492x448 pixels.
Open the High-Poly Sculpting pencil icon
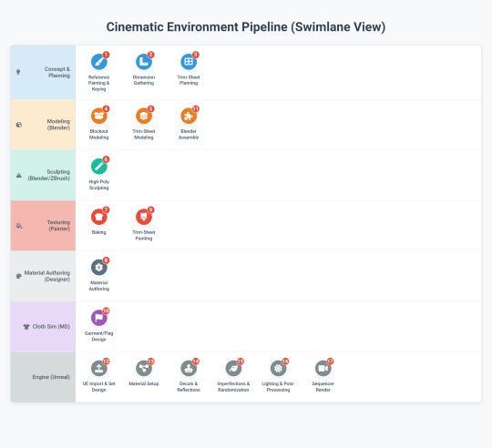pyautogui.click(x=98, y=166)
